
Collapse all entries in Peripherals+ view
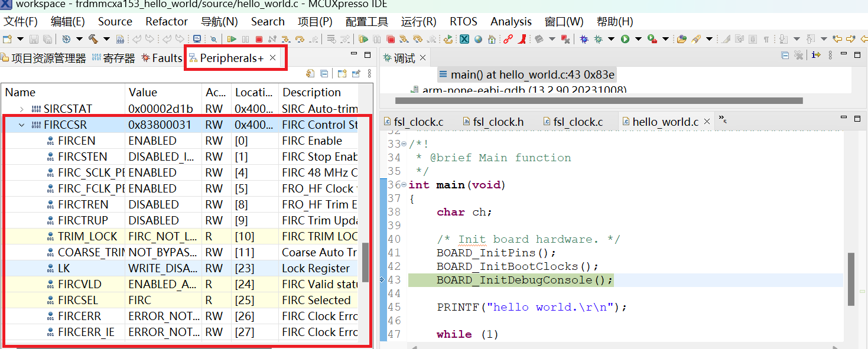tap(324, 73)
